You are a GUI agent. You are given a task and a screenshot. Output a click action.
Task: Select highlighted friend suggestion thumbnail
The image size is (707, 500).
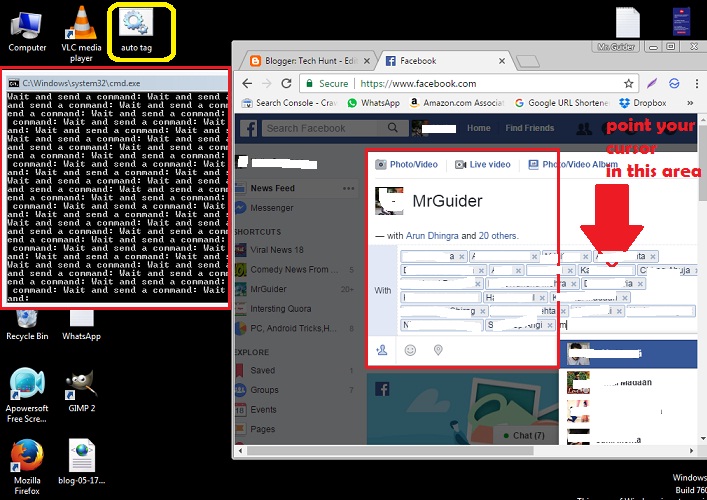tap(578, 353)
